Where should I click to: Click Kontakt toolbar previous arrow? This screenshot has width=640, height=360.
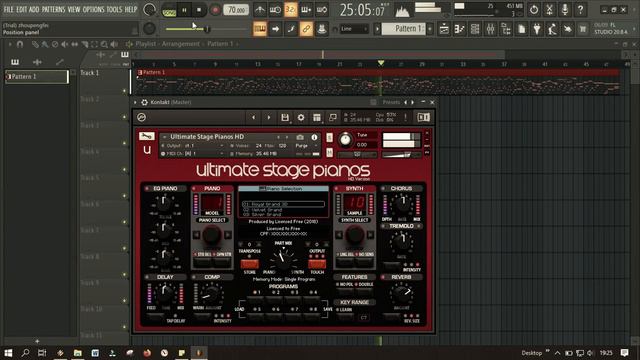coord(253,118)
